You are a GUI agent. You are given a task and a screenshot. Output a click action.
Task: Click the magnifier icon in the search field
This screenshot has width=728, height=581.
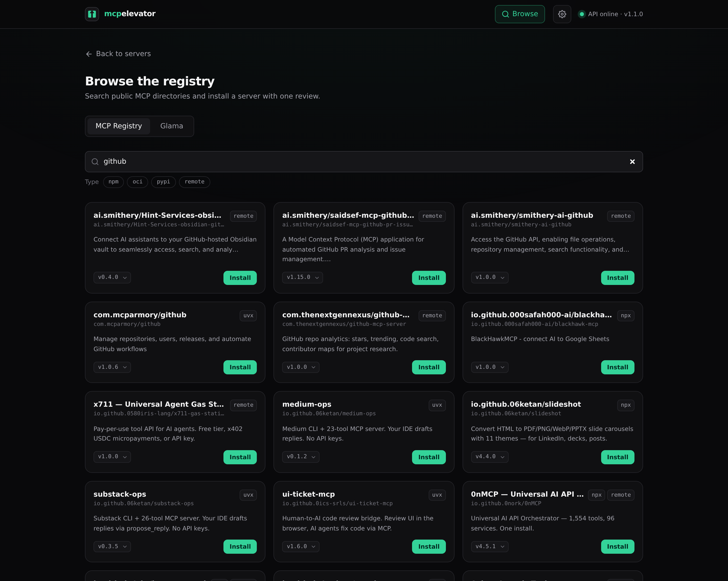(x=95, y=162)
